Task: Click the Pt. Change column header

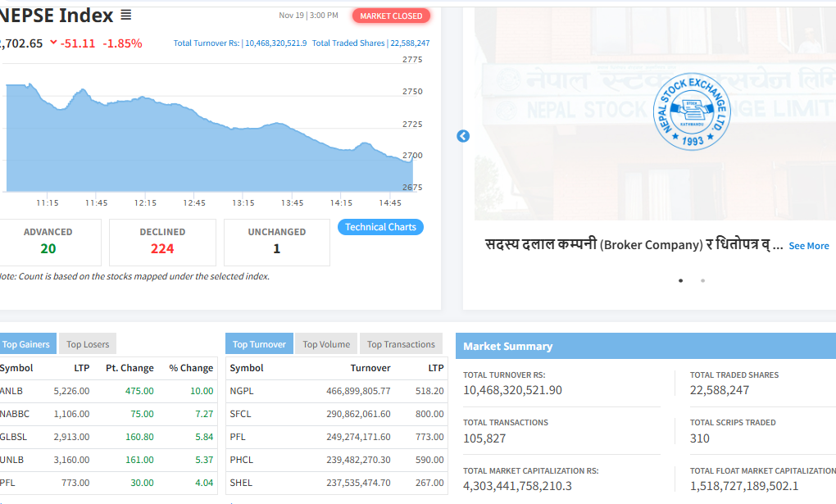Action: [x=129, y=368]
